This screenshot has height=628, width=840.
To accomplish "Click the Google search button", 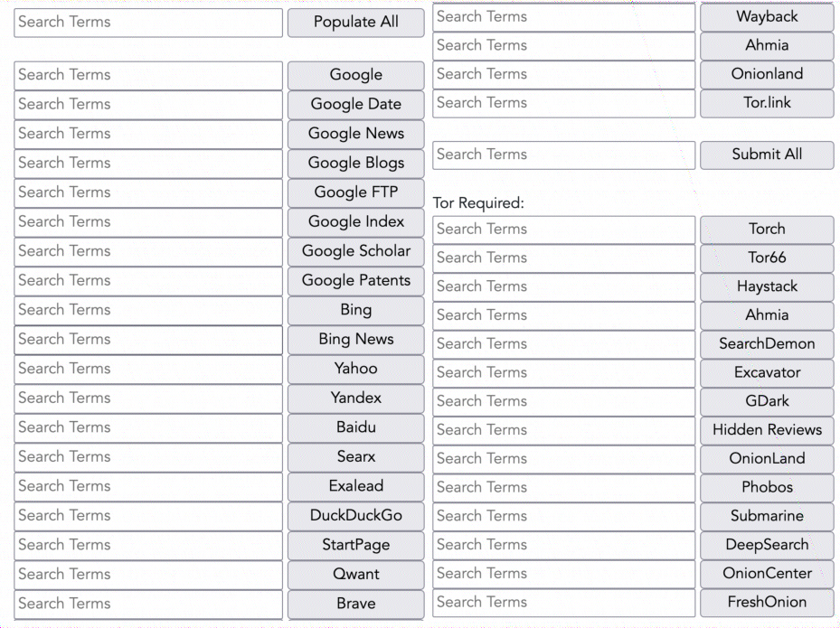I will point(355,75).
